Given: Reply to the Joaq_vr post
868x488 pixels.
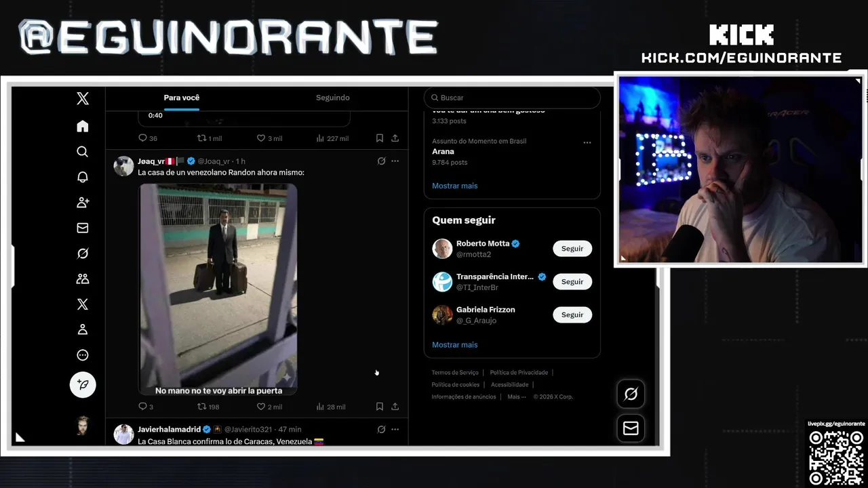Looking at the screenshot, I should [x=146, y=407].
